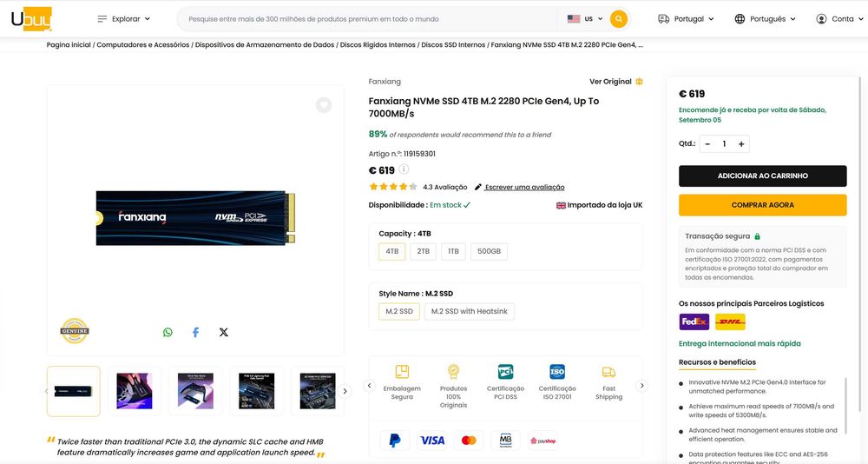Go to Discos SSD Internos breadcrumb
Screen dimensions: 868x464
coord(453,45)
